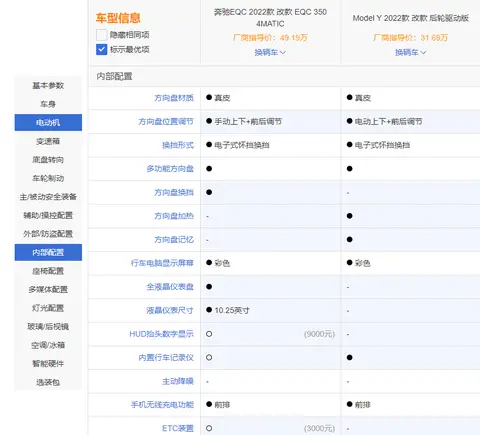Click 换挡形式 parameter link
Viewport: 480px width, 435px height.
(178, 145)
